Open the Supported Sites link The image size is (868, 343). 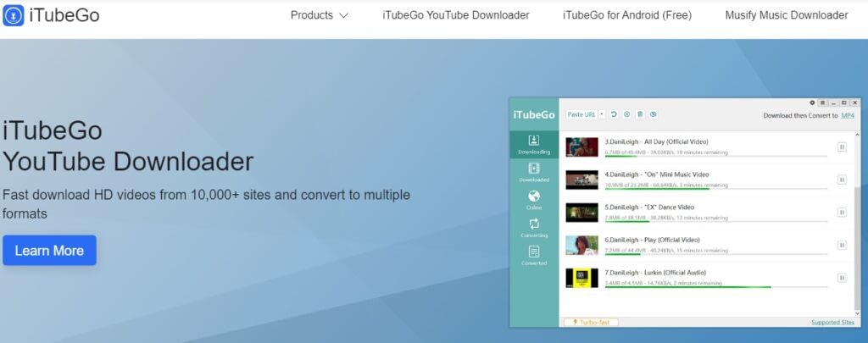[x=832, y=322]
